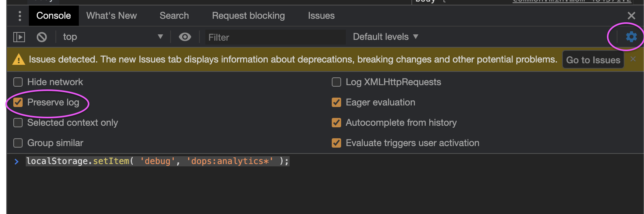Viewport: 644px width, 214px height.
Task: Enable Selected context only
Action: (x=18, y=123)
